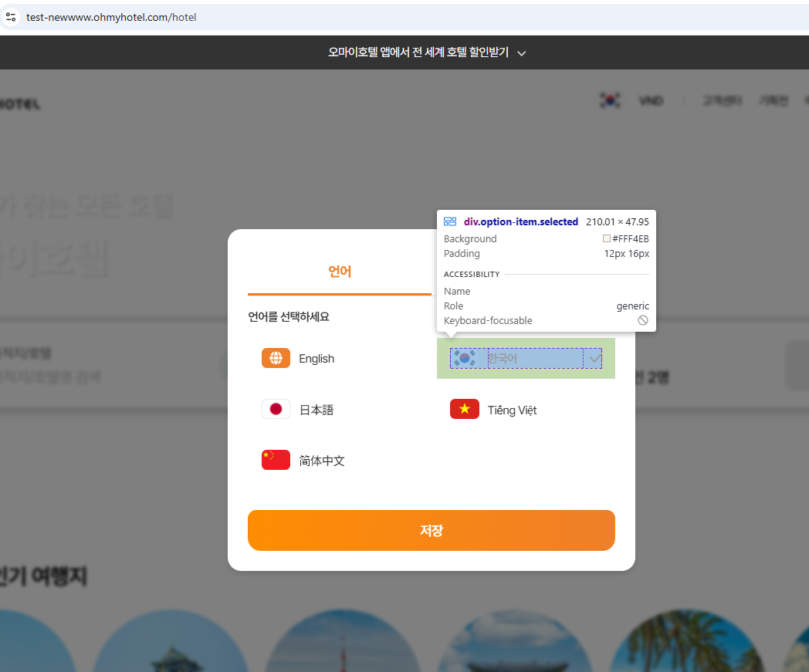Select the 한국어 language label

coord(503,358)
